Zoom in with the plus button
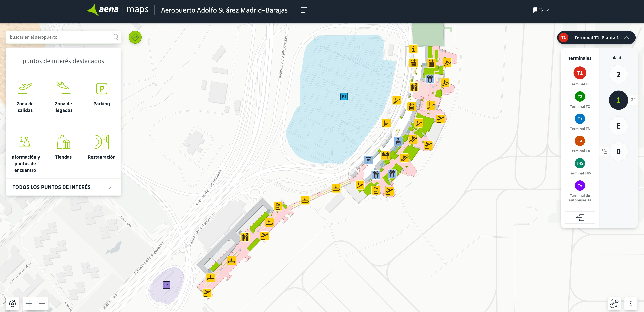Image resolution: width=644 pixels, height=312 pixels. click(x=29, y=304)
